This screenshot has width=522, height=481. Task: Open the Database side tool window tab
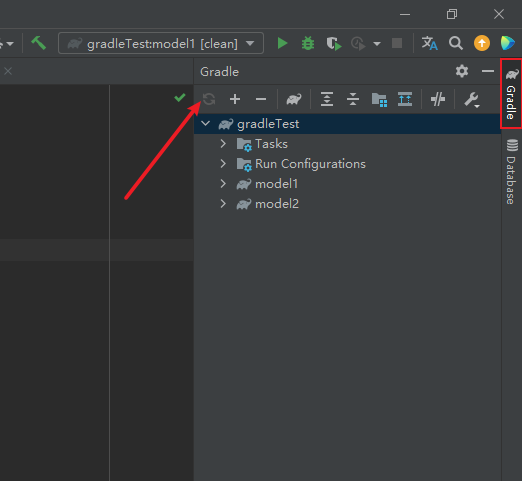tap(511, 172)
